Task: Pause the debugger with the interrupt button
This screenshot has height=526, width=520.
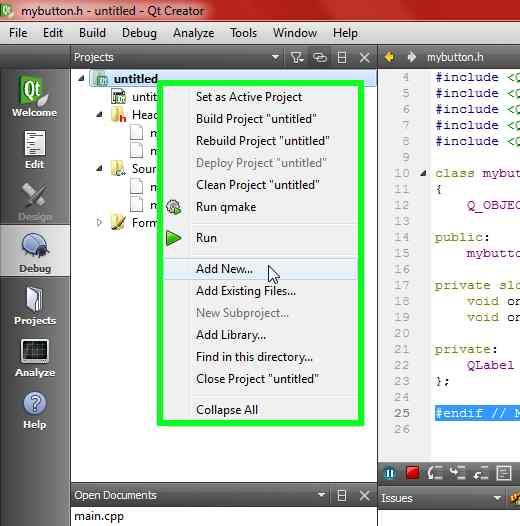Action: click(390, 473)
